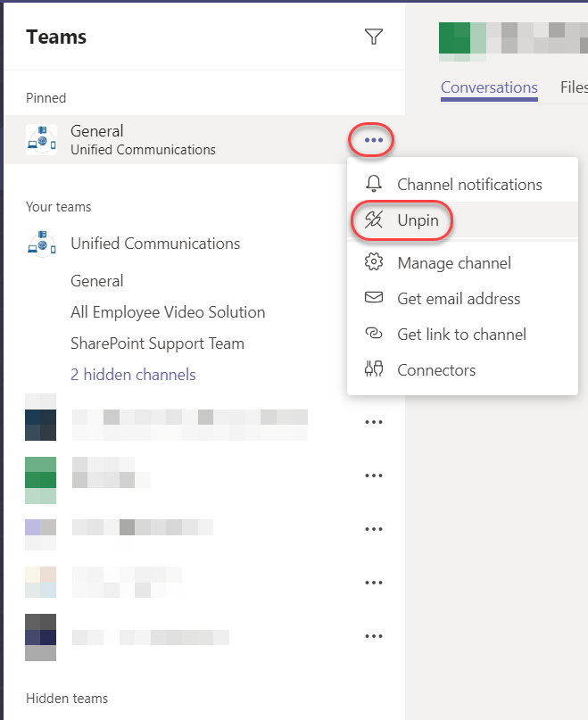The width and height of the screenshot is (588, 720).
Task: Click the bell icon for Channel notifications
Action: pyautogui.click(x=376, y=184)
